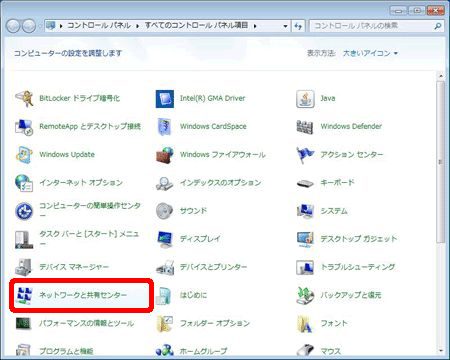The image size is (450, 360).
Task: Open the 表示方法 大きいアイコン view dropdown
Action: [x=370, y=53]
